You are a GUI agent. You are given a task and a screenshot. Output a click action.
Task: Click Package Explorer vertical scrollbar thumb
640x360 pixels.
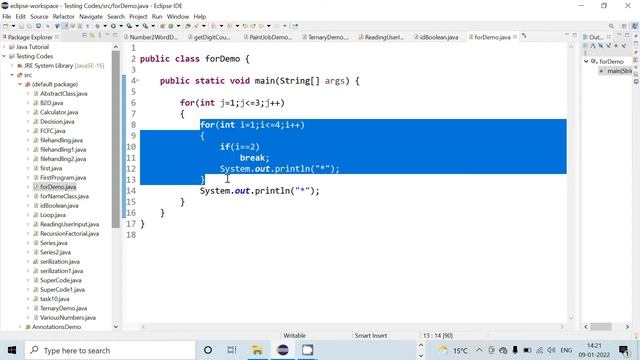click(x=116, y=139)
